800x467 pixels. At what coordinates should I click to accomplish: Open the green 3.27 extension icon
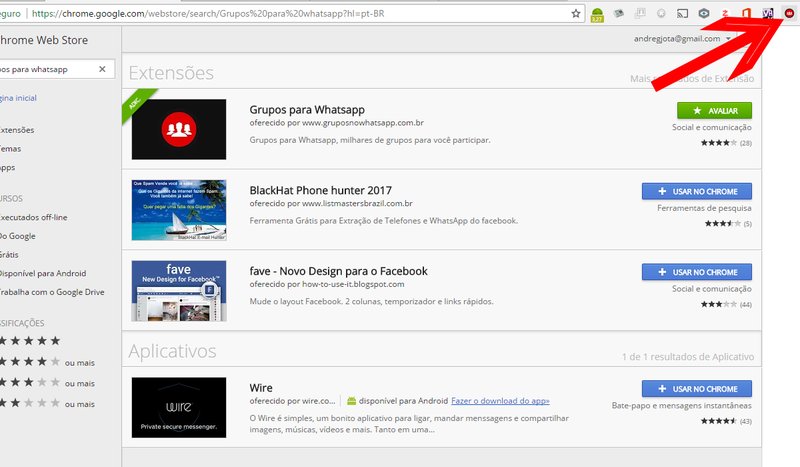click(x=597, y=15)
